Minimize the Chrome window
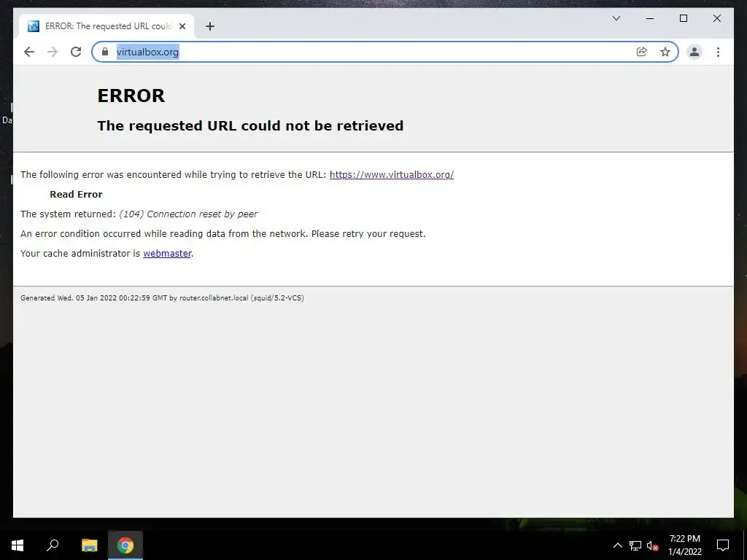This screenshot has height=560, width=747. pos(650,18)
